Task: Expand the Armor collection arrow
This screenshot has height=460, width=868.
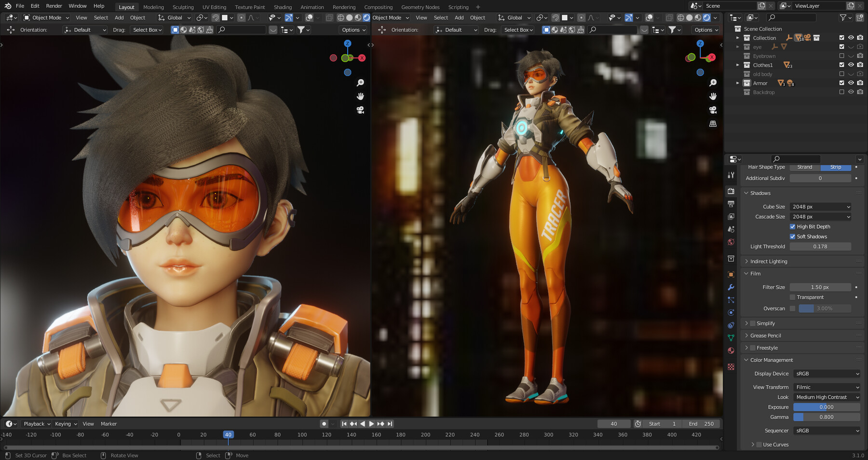Action: point(737,83)
